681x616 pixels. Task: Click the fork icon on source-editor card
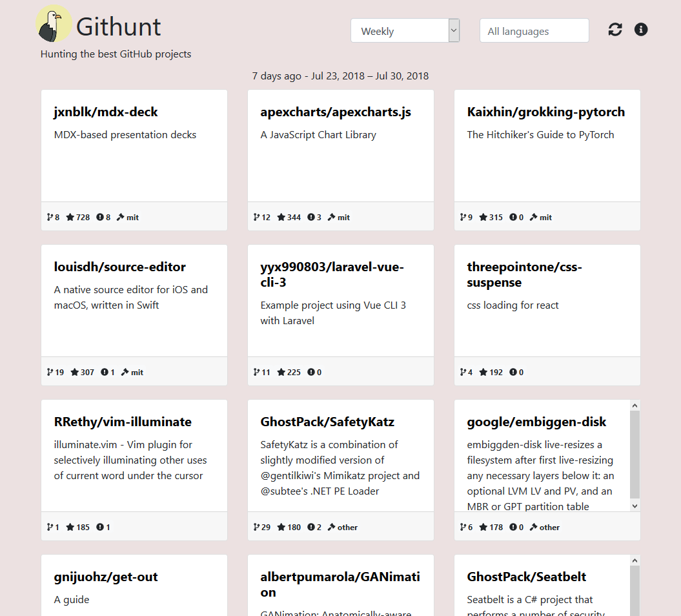50,373
